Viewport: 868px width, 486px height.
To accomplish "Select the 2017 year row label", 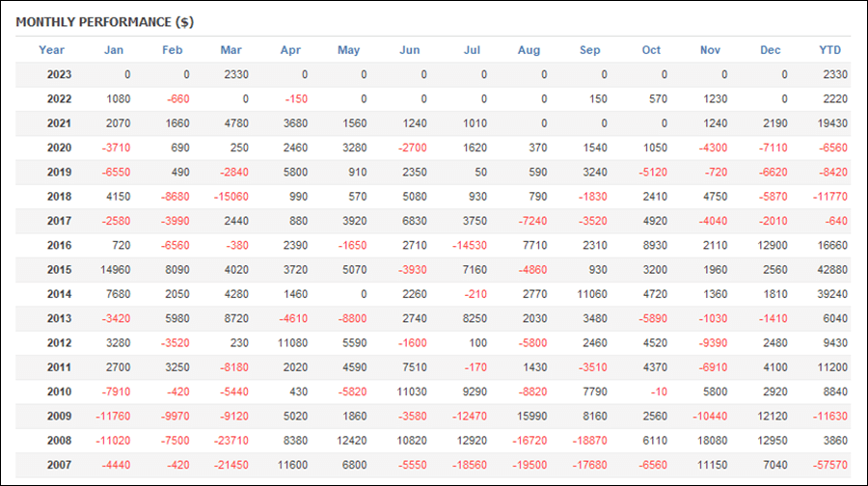I will click(x=59, y=221).
